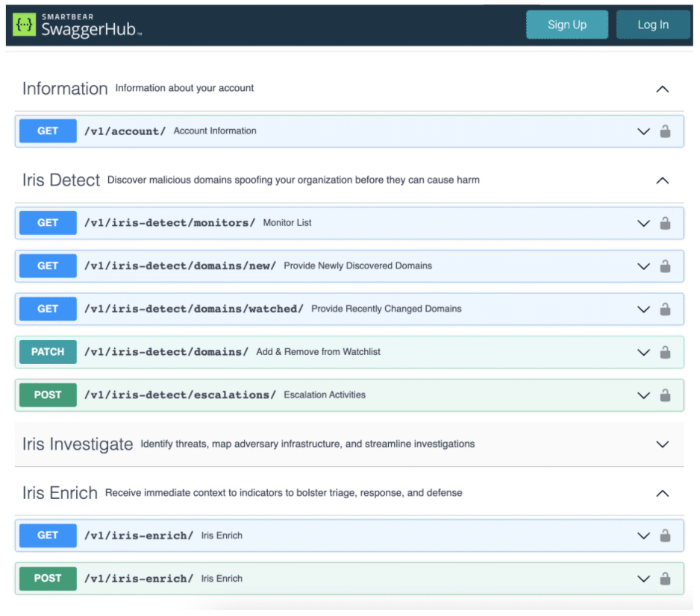
Task: Click 'Iris Enrich' description in GET row
Action: pos(222,535)
